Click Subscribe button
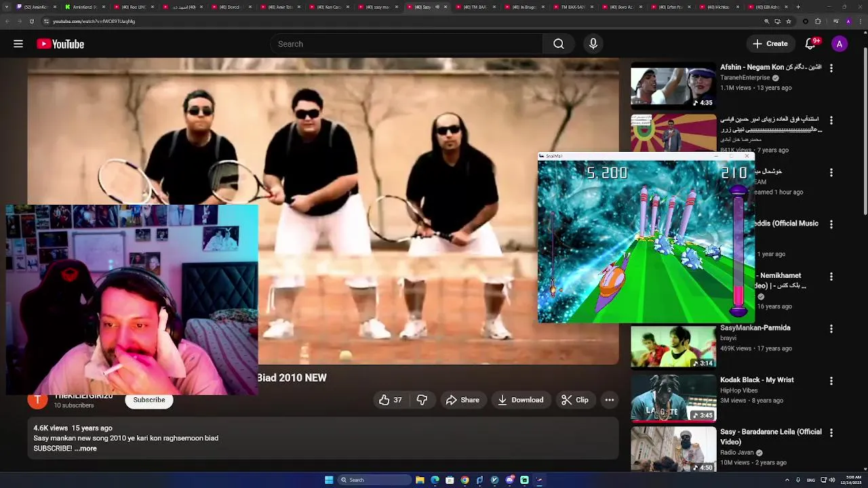The width and height of the screenshot is (868, 488). click(x=149, y=400)
